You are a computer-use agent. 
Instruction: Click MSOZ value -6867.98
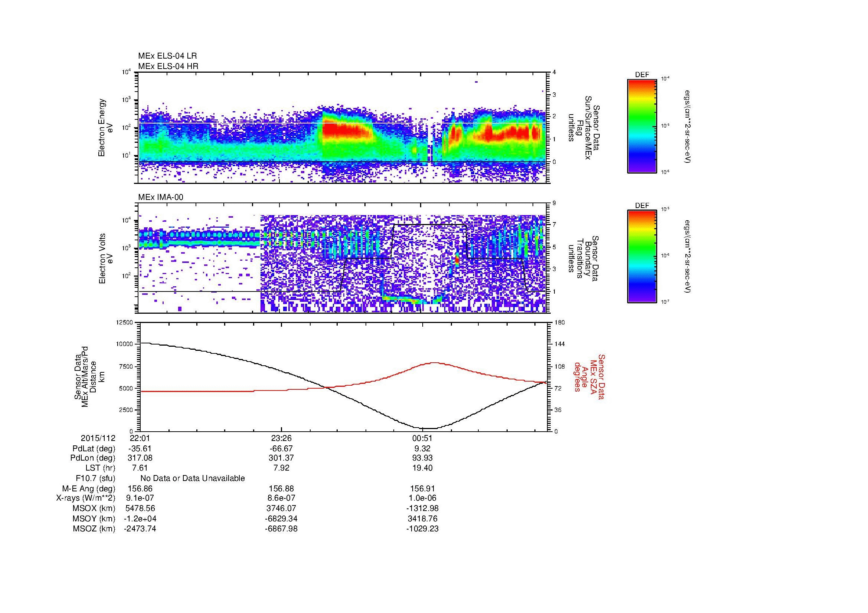tap(281, 529)
